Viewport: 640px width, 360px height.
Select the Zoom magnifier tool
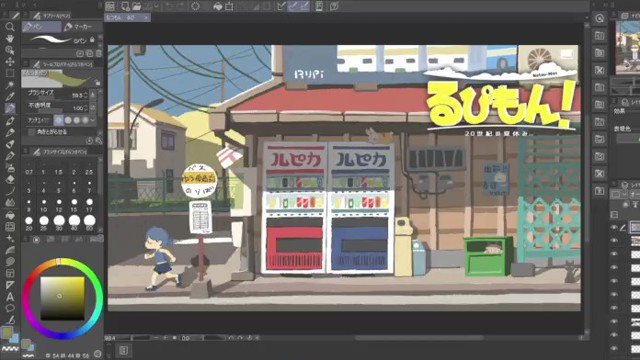coord(9,27)
